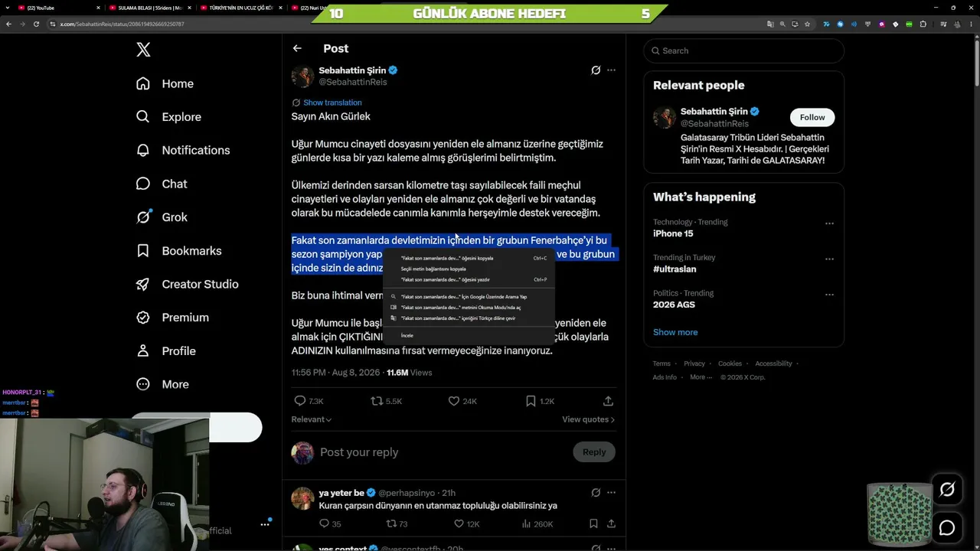Click the Reply button
This screenshot has width=980, height=551.
coord(594,452)
